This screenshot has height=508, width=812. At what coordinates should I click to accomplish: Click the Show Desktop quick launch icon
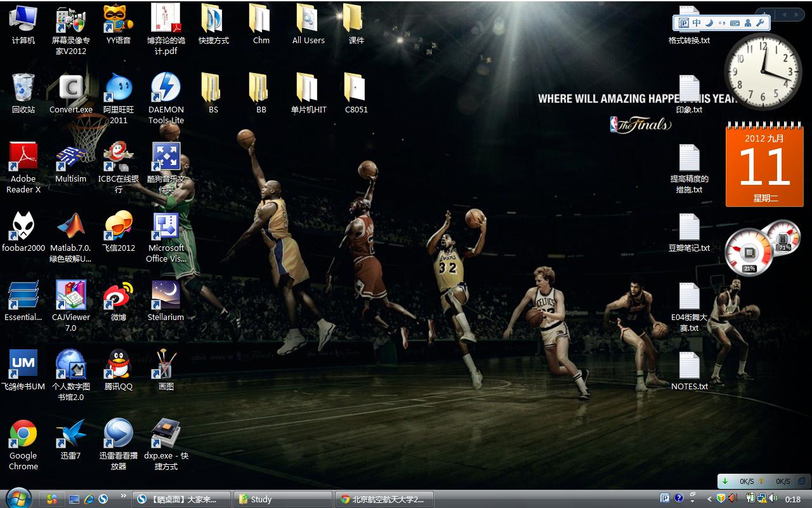tap(74, 499)
